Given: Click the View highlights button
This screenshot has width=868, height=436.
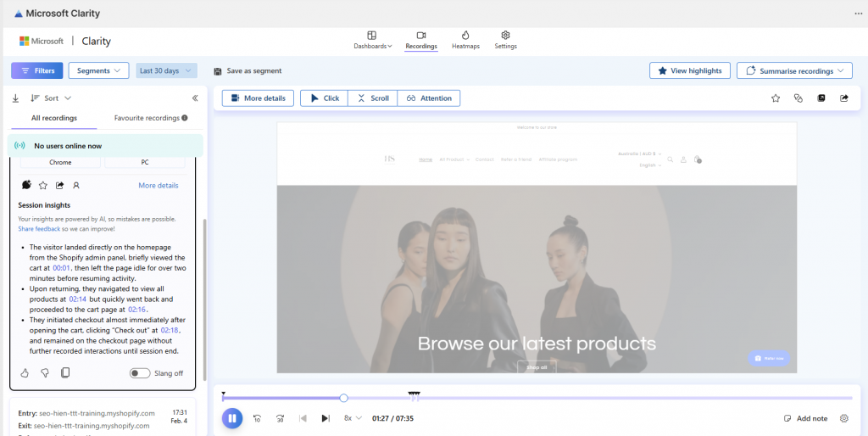Looking at the screenshot, I should pyautogui.click(x=689, y=70).
